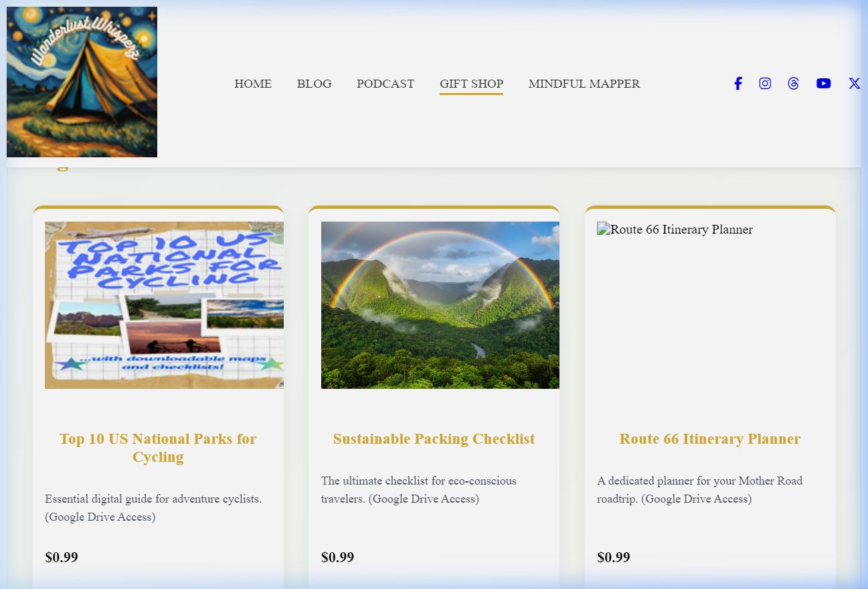Click the $0.99 price under Route 66 Planner

[614, 558]
